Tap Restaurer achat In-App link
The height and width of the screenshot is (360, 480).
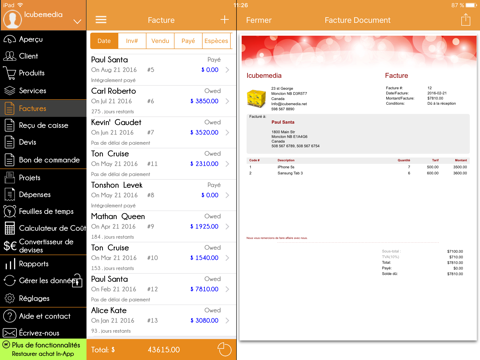tap(43, 354)
